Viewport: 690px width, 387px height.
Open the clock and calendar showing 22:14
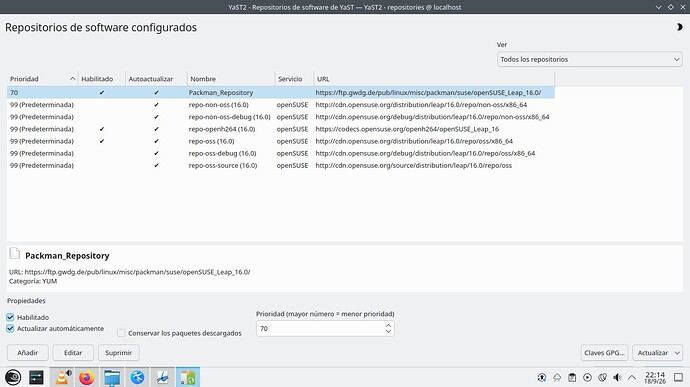pyautogui.click(x=655, y=377)
